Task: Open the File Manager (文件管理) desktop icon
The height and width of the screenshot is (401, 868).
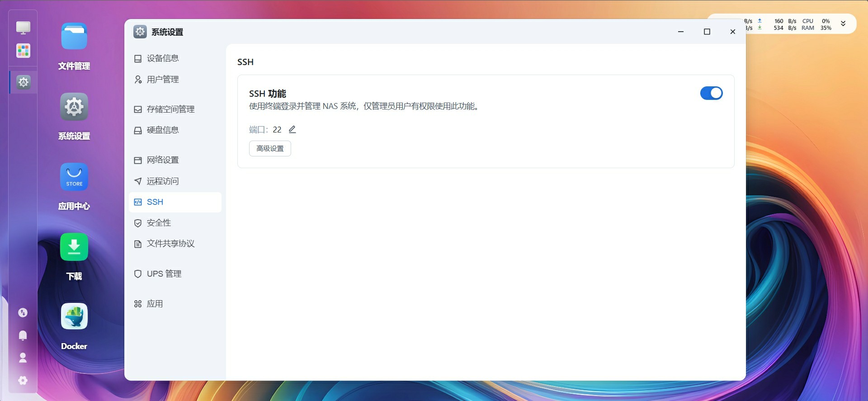Action: tap(74, 37)
